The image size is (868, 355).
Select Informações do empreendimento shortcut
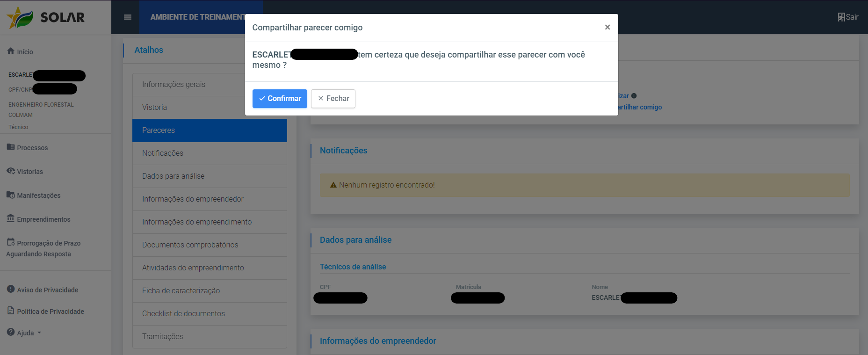point(210,222)
